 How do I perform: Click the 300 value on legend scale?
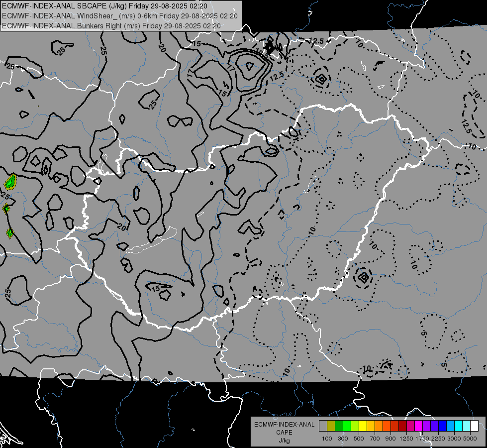pyautogui.click(x=343, y=439)
